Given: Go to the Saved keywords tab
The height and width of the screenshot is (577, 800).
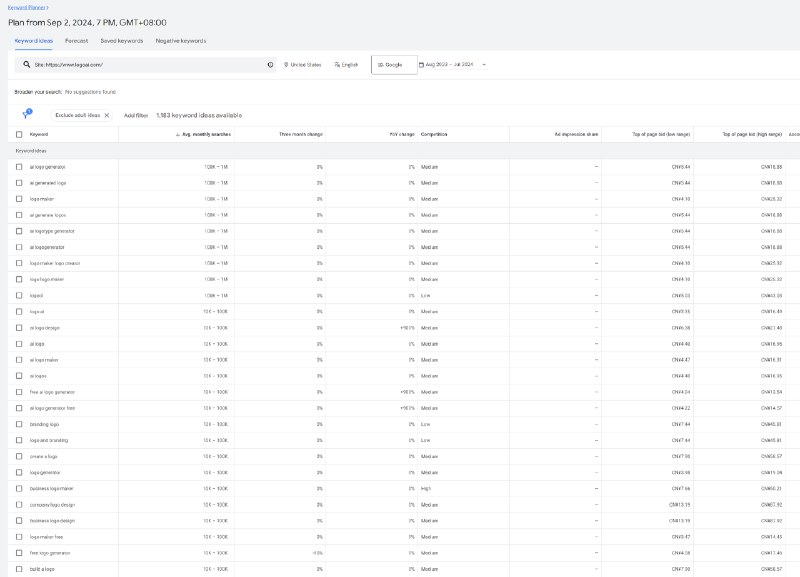Looking at the screenshot, I should [x=122, y=41].
